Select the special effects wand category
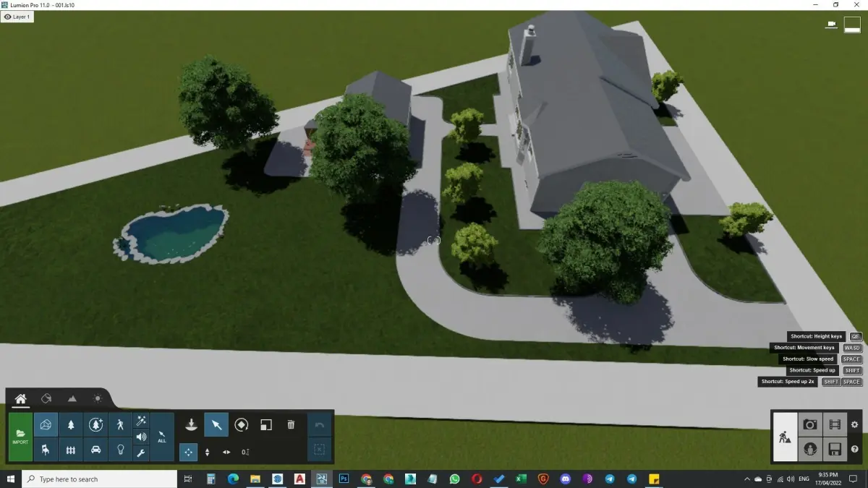This screenshot has width=868, height=488. tap(141, 421)
